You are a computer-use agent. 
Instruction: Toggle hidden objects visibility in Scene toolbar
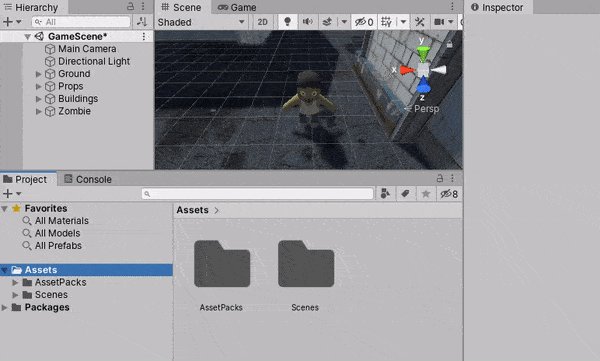click(364, 22)
